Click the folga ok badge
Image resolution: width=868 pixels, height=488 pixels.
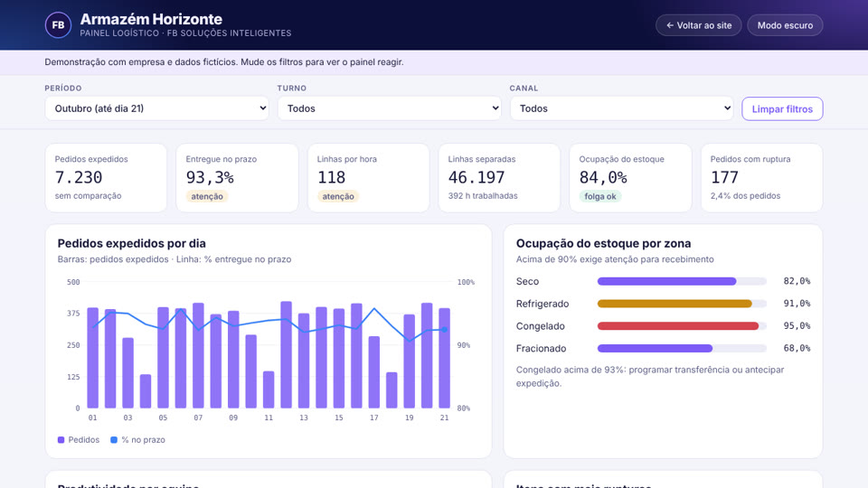click(600, 196)
